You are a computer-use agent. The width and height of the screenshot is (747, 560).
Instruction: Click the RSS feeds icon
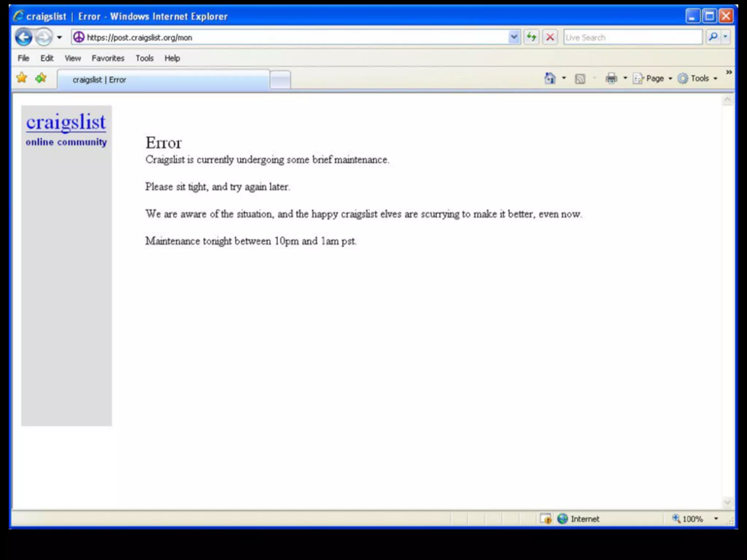click(580, 79)
